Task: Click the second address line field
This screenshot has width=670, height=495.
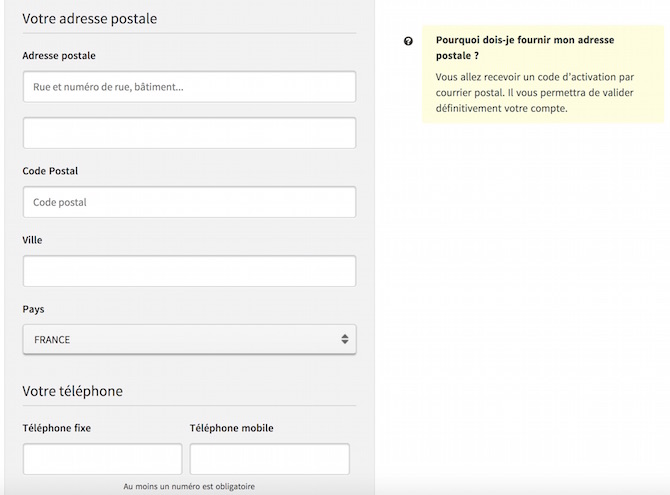Action: (x=189, y=133)
